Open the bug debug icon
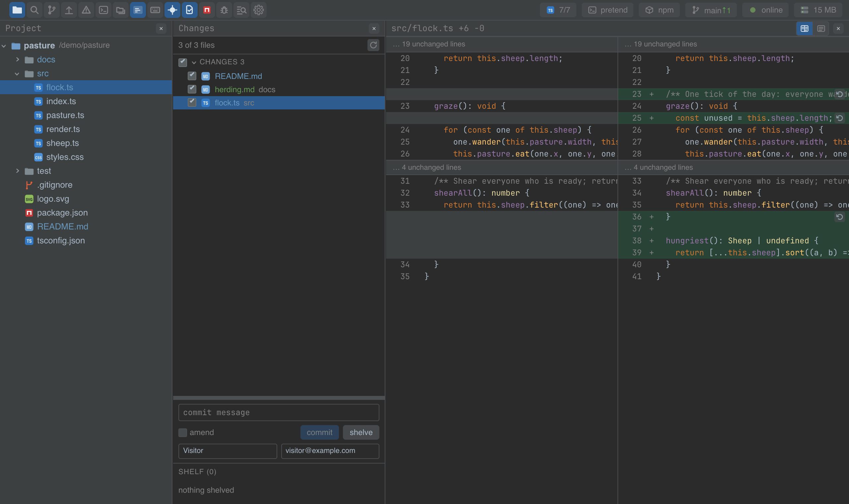 click(x=224, y=10)
